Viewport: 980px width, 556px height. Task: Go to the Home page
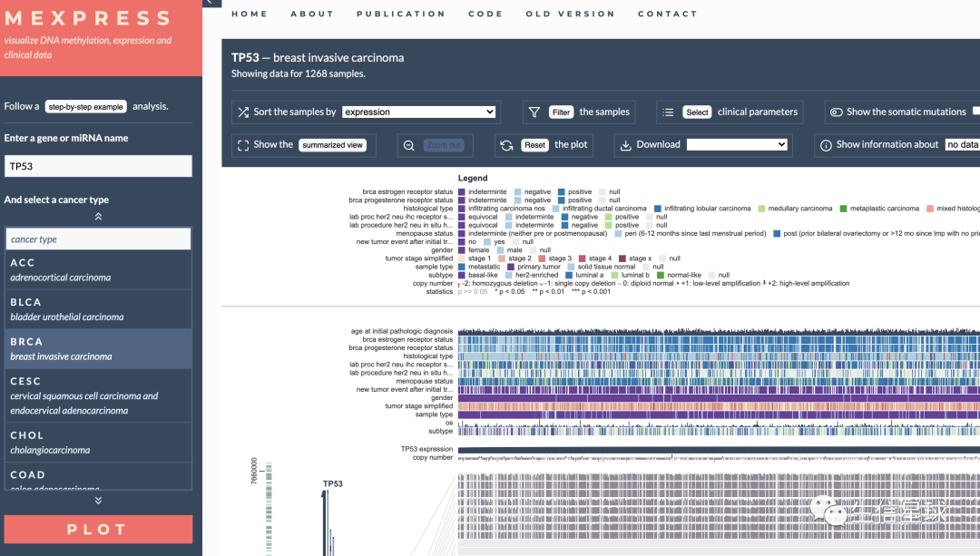[x=250, y=14]
